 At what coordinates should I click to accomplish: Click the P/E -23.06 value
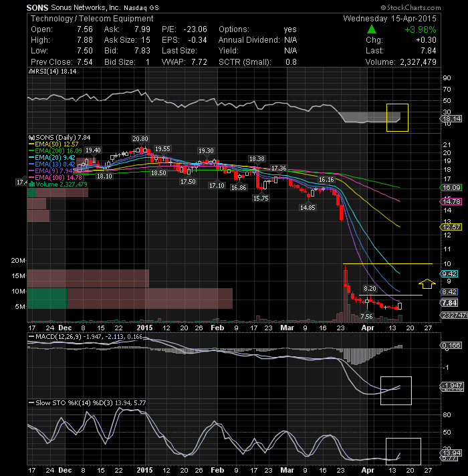tap(195, 29)
